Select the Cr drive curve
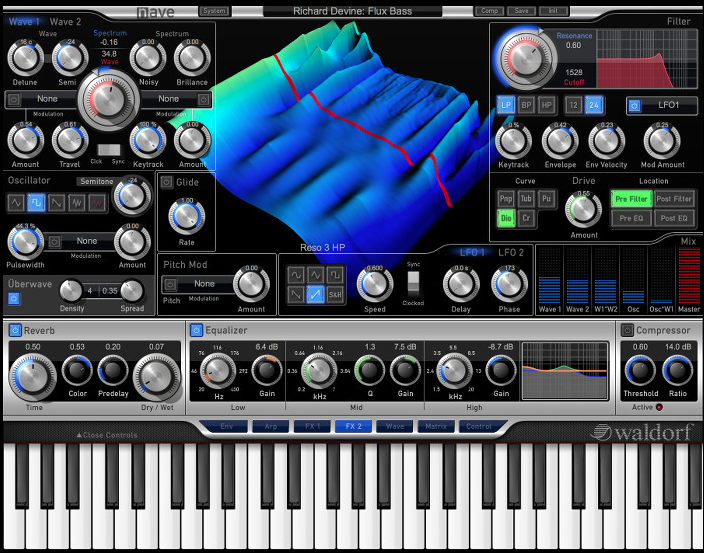 coord(526,219)
